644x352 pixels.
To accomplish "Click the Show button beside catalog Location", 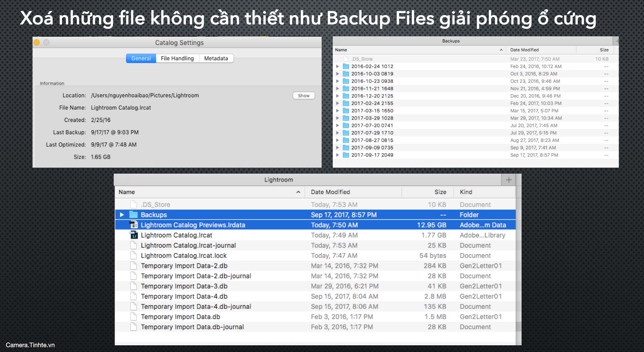I will point(304,96).
